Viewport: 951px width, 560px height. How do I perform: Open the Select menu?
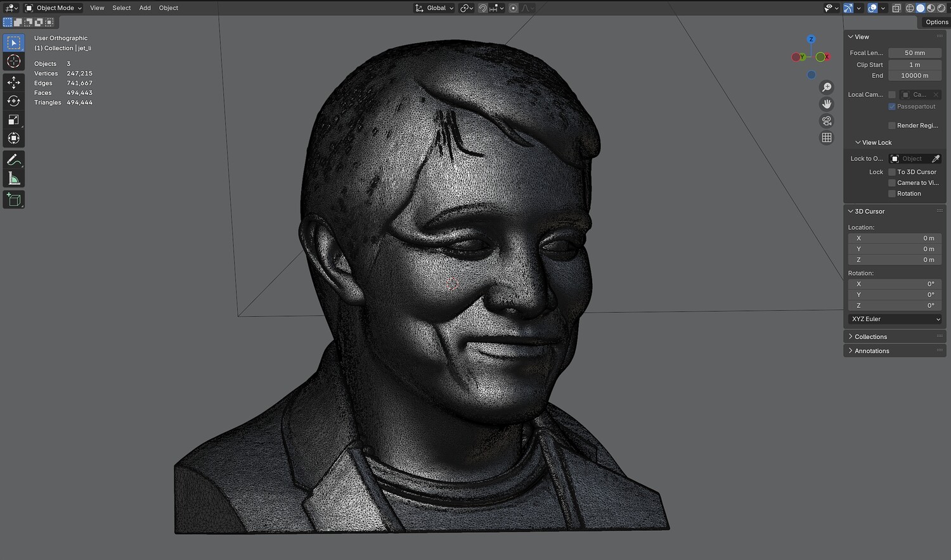point(122,8)
